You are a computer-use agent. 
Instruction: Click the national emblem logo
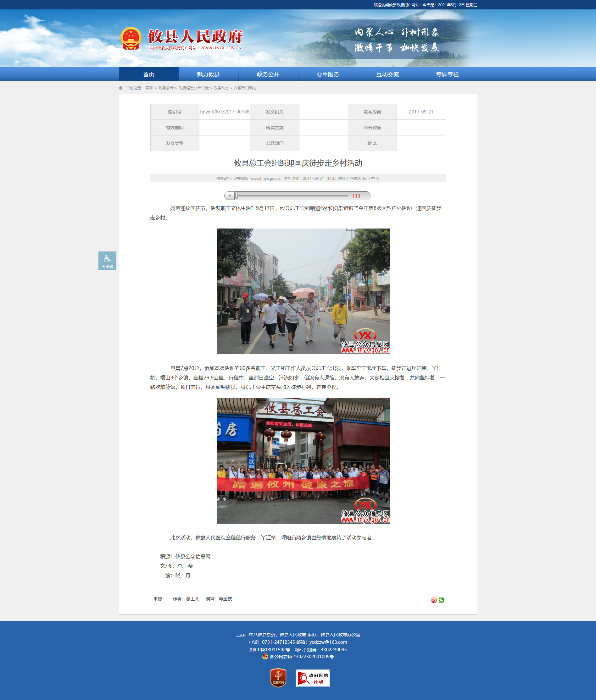(x=131, y=38)
